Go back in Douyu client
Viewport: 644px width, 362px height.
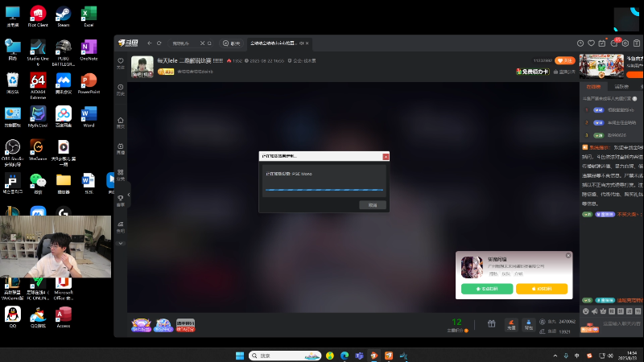[x=150, y=43]
